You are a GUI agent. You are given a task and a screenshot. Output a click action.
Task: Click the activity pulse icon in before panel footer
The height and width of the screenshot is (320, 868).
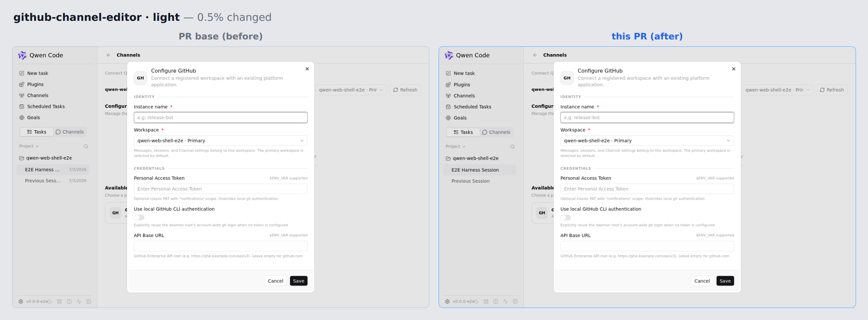coord(79,302)
